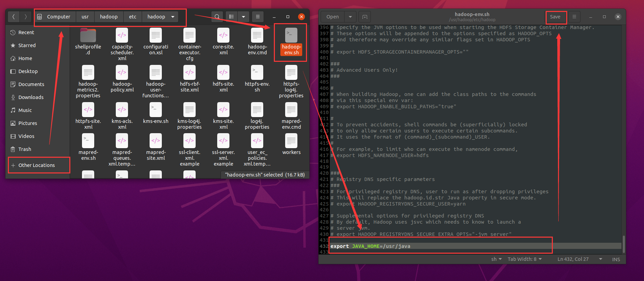Select kms-log4j.properties file

[x=190, y=116]
